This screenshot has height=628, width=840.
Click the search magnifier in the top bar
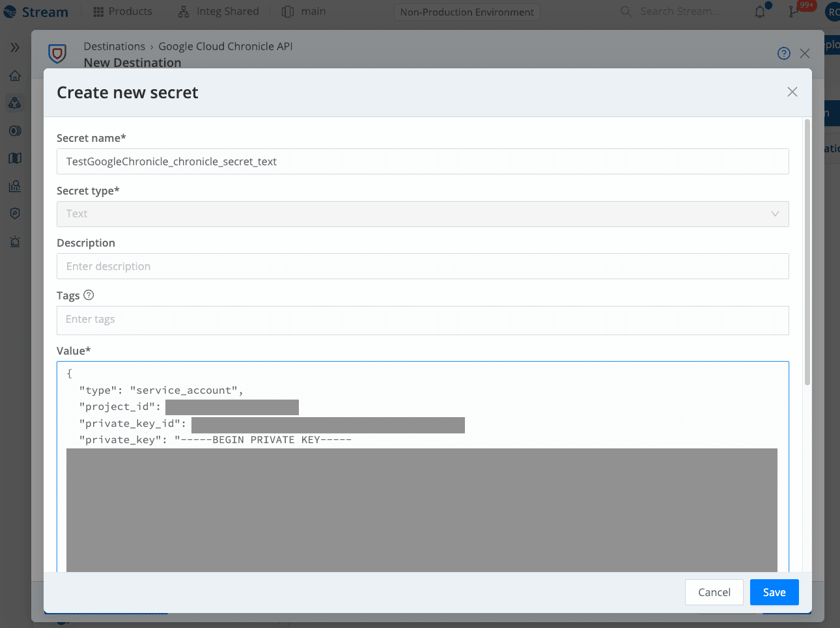coord(625,11)
